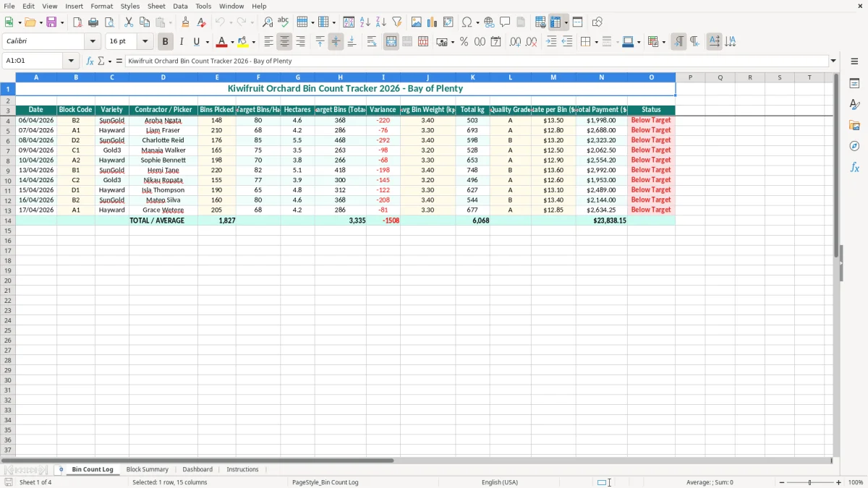This screenshot has height=488, width=868.
Task: Click Sort Descending icon
Action: (381, 22)
